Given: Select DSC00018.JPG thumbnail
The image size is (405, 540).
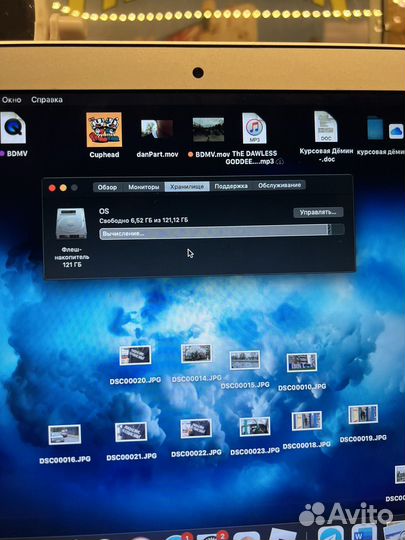Looking at the screenshot, I should coord(307,421).
